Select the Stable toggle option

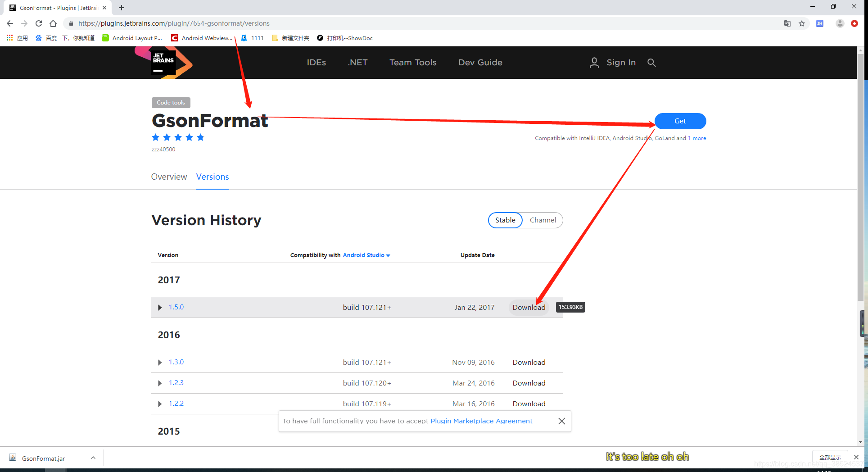(505, 220)
